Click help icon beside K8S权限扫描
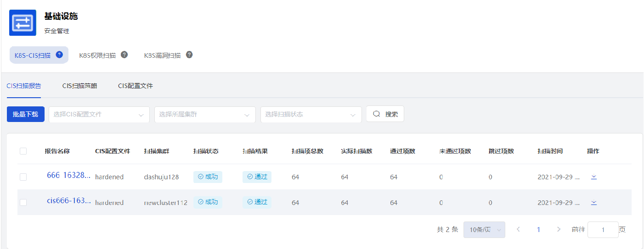 click(124, 55)
